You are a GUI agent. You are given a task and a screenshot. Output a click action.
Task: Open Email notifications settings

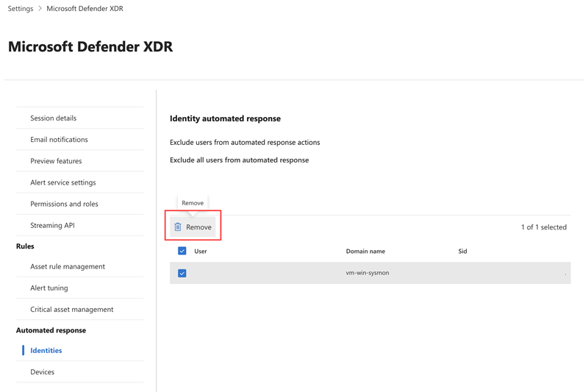click(59, 140)
